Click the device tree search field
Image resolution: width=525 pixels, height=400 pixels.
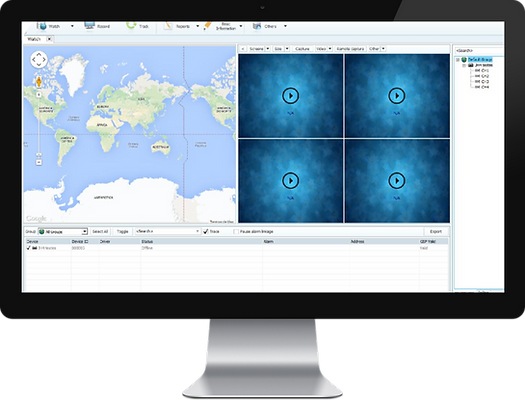point(479,51)
